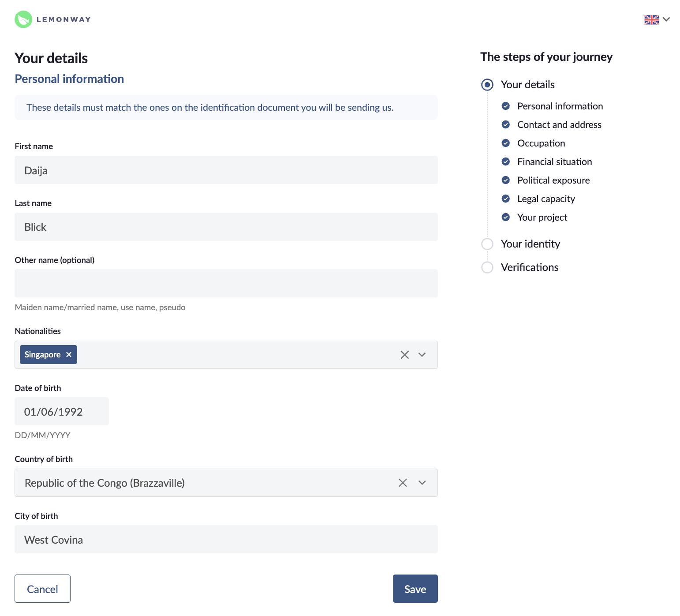Click the Lemonway leaf logo
680x616 pixels.
pos(23,19)
